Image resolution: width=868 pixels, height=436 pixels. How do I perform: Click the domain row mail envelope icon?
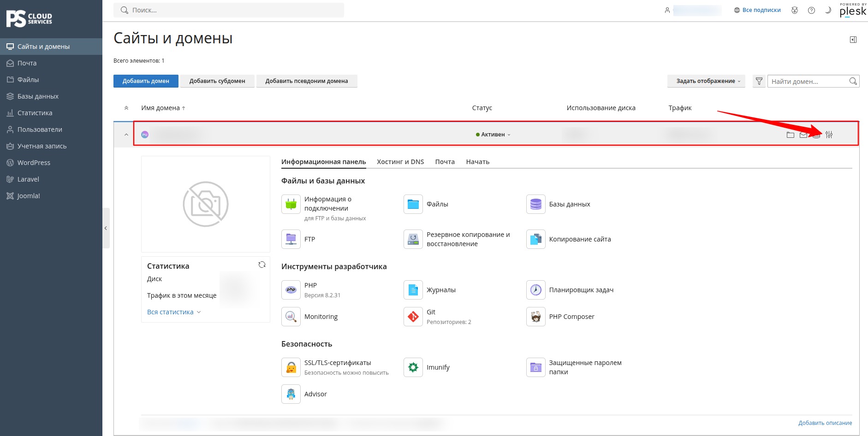pyautogui.click(x=803, y=135)
